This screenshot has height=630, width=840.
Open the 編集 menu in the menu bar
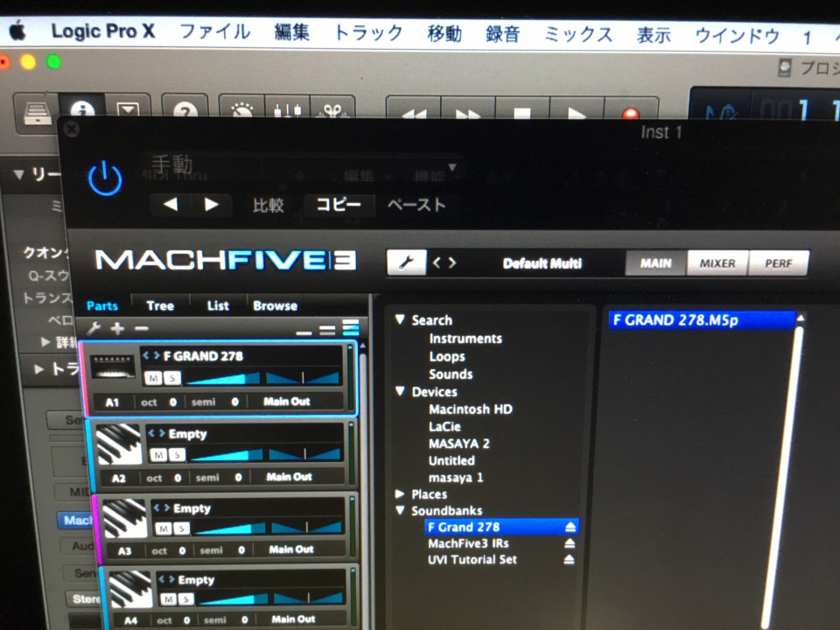[292, 32]
